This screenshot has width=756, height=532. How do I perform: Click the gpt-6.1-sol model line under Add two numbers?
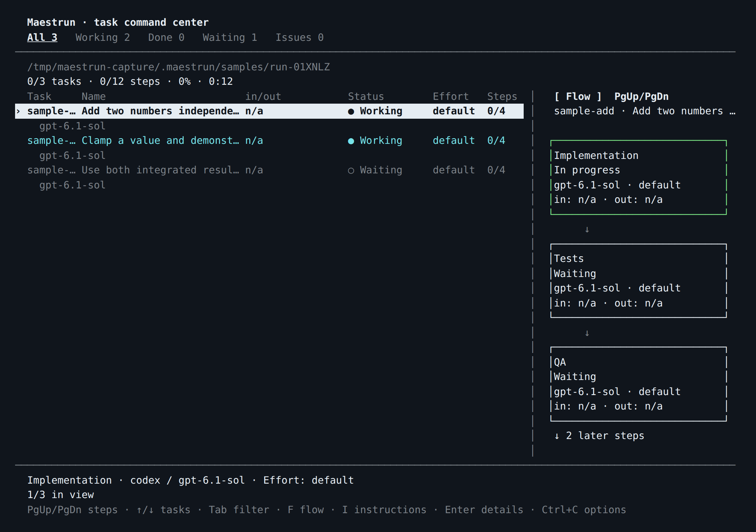point(73,126)
